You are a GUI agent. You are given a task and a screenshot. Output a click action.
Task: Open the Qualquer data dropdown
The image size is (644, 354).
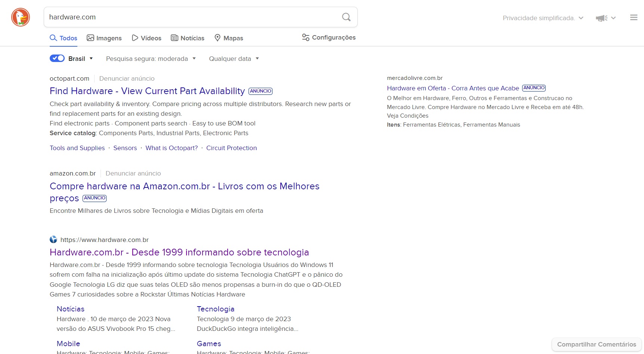pos(234,59)
